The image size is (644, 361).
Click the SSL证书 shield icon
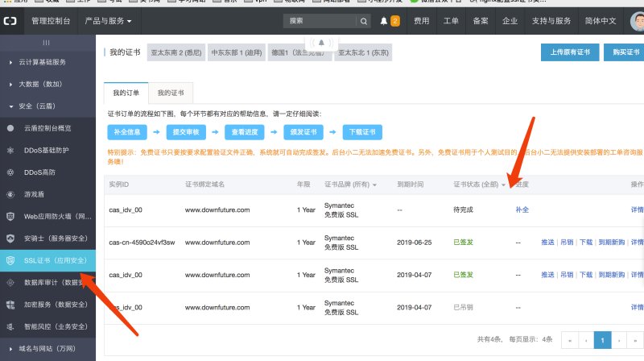pyautogui.click(x=10, y=260)
